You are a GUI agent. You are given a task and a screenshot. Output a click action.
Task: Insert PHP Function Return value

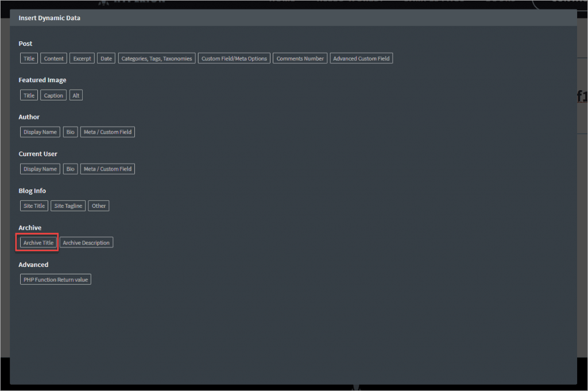(x=56, y=280)
